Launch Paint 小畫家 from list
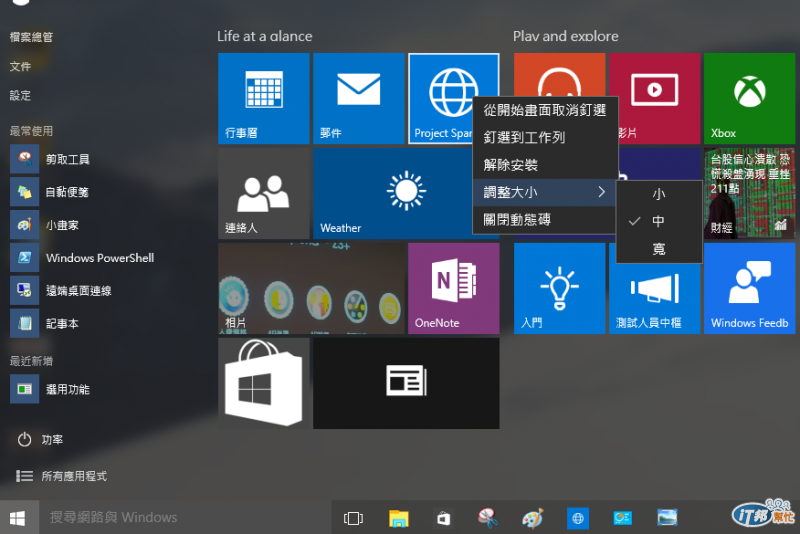Screen dimensions: 800x534 click(46, 225)
